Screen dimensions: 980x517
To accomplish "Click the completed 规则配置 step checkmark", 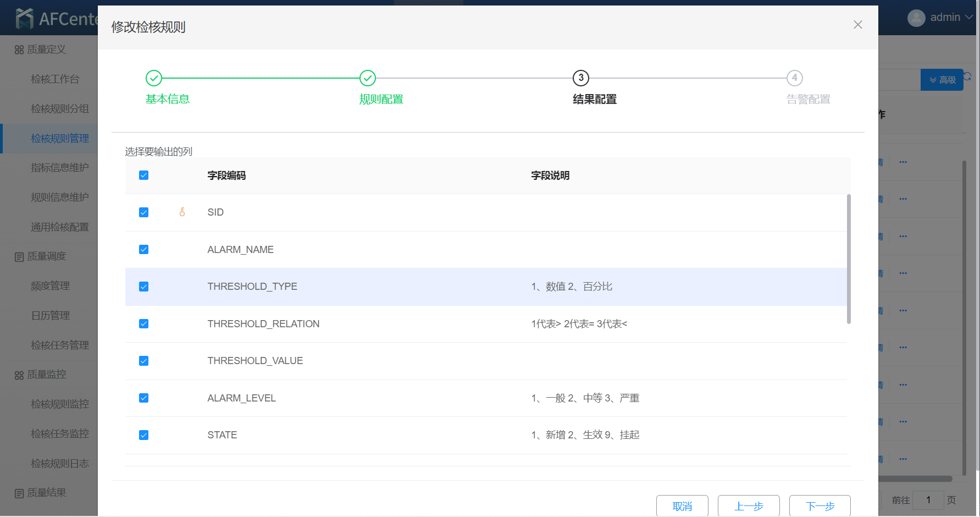I will pos(368,78).
